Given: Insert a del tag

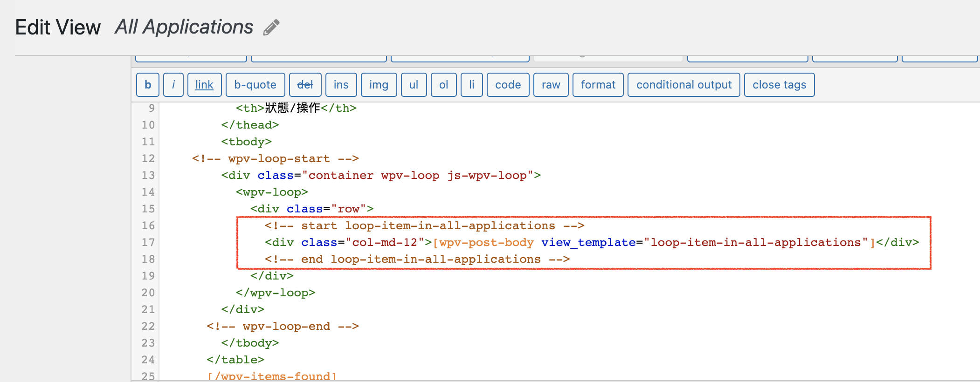Looking at the screenshot, I should (305, 85).
